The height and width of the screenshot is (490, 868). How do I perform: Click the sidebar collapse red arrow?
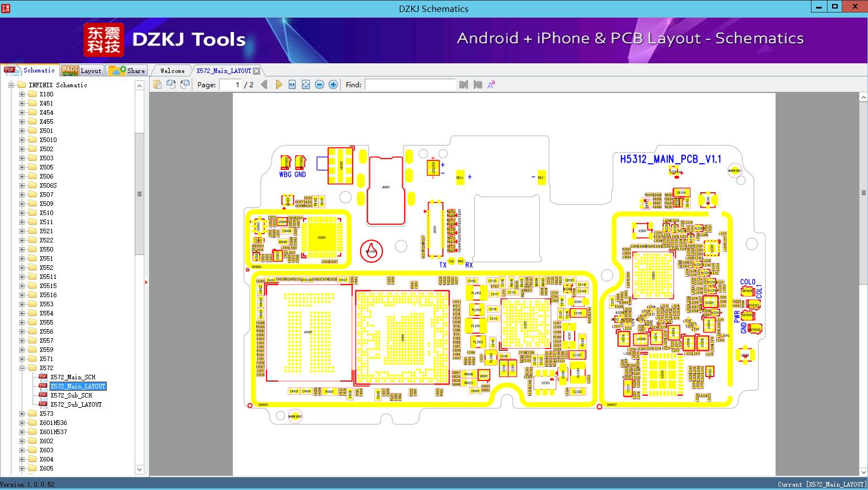(x=146, y=282)
